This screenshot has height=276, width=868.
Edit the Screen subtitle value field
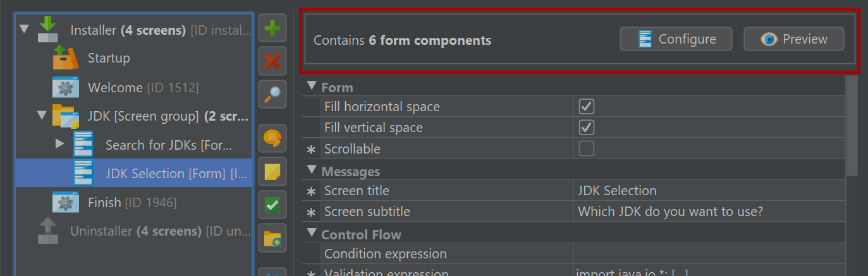(x=709, y=212)
